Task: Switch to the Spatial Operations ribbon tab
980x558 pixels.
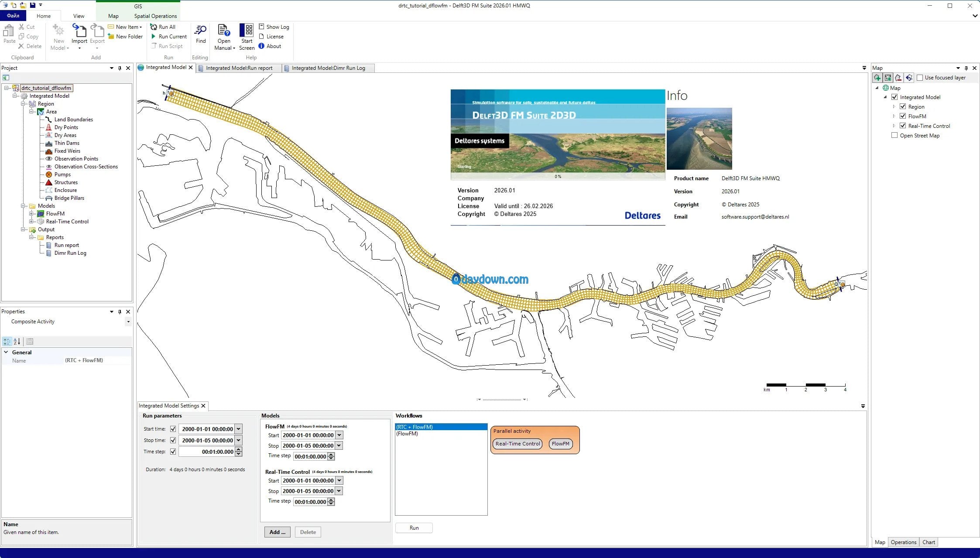Action: click(x=155, y=16)
